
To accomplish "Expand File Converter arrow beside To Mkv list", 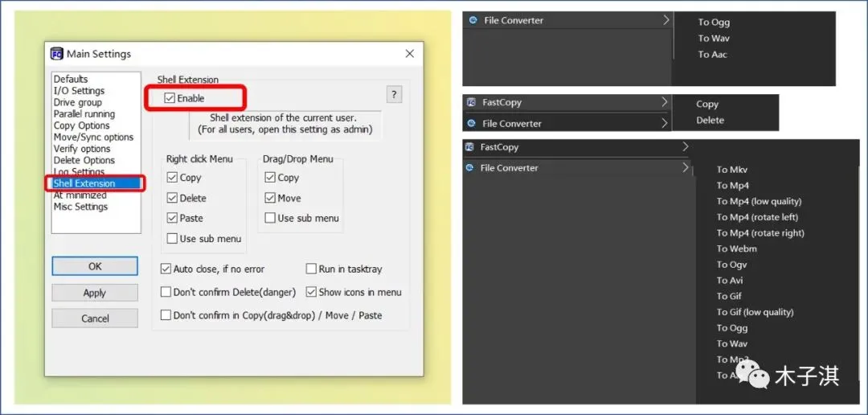I will (x=686, y=167).
